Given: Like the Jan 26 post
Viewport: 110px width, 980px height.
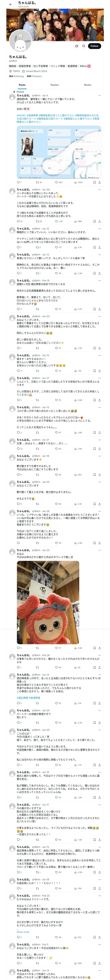Looking at the screenshot, I should [x=57, y=543].
